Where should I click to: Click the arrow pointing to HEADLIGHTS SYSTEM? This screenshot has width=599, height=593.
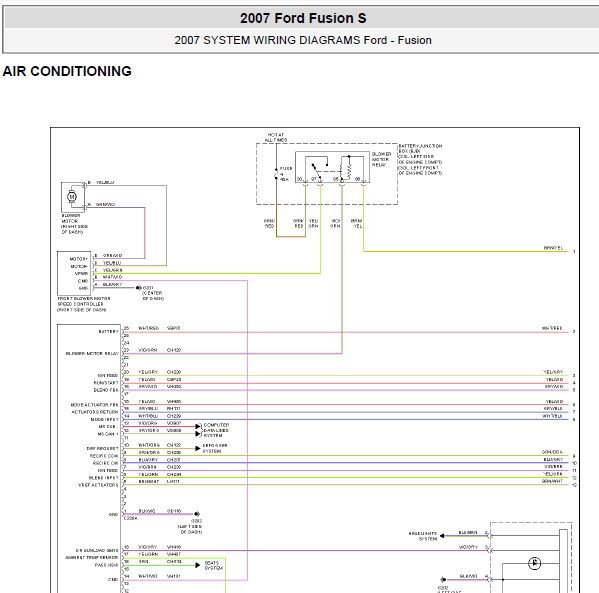442,536
